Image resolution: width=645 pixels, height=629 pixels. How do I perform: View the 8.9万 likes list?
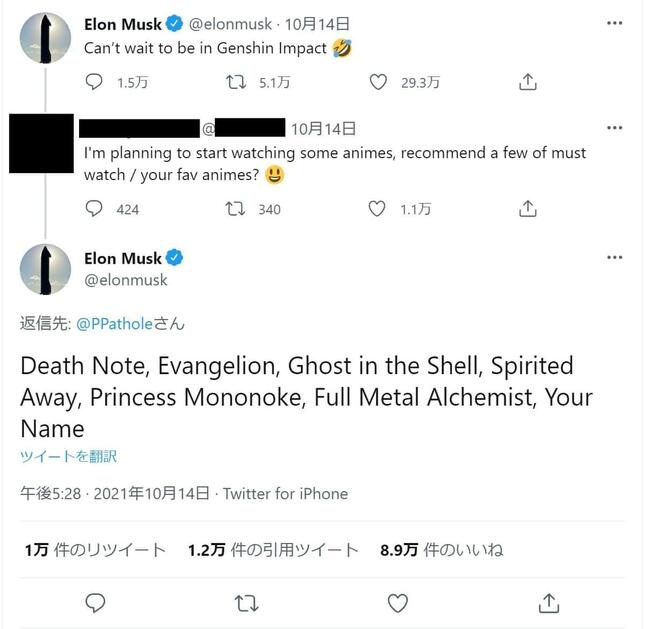click(x=441, y=550)
